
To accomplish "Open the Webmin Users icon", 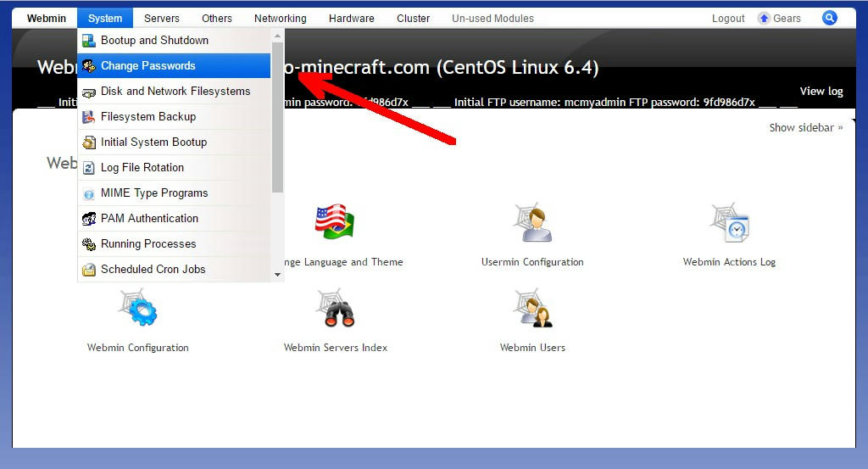I will pyautogui.click(x=532, y=308).
